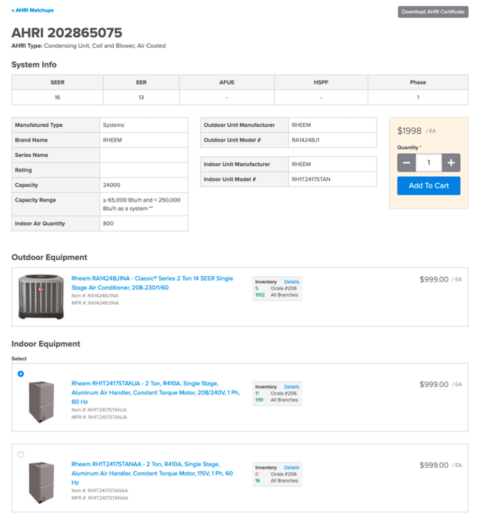Image resolution: width=480 pixels, height=526 pixels.
Task: View outdoor condenser unit thumbnail
Action: [41, 297]
